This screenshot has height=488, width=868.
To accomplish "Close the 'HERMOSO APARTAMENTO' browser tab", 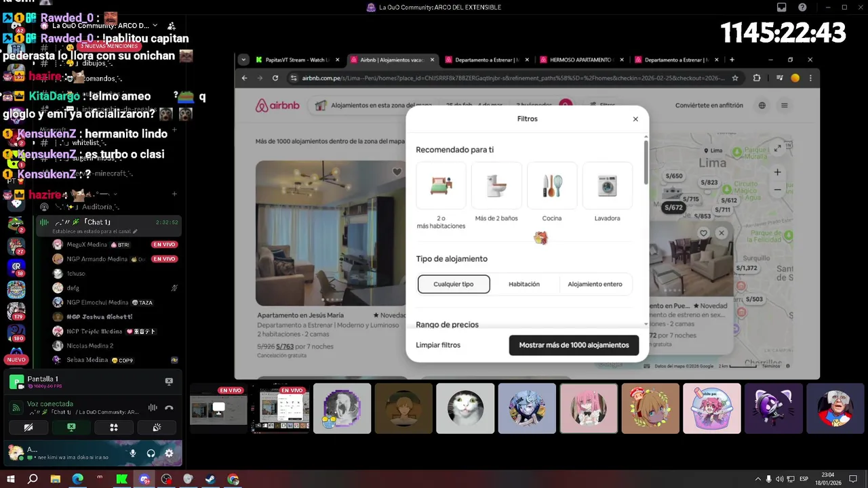I will coord(621,60).
